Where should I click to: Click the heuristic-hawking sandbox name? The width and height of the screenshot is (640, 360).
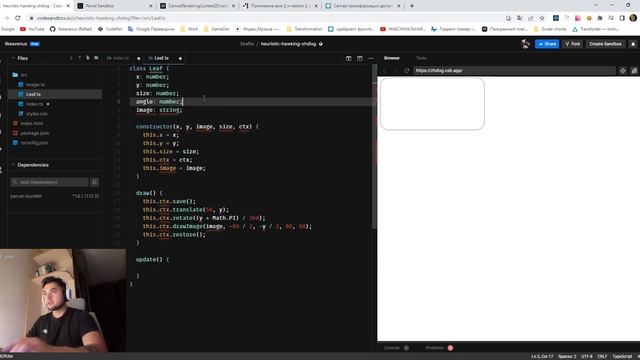288,44
